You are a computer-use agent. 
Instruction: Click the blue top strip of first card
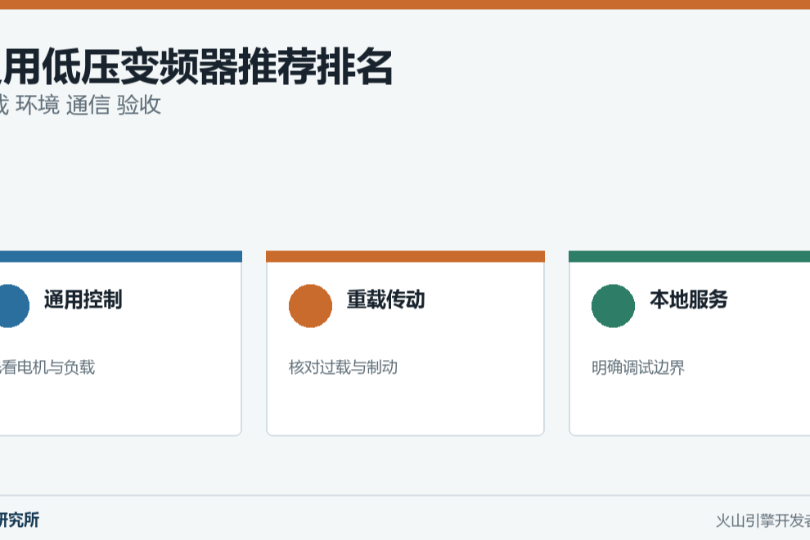click(121, 256)
